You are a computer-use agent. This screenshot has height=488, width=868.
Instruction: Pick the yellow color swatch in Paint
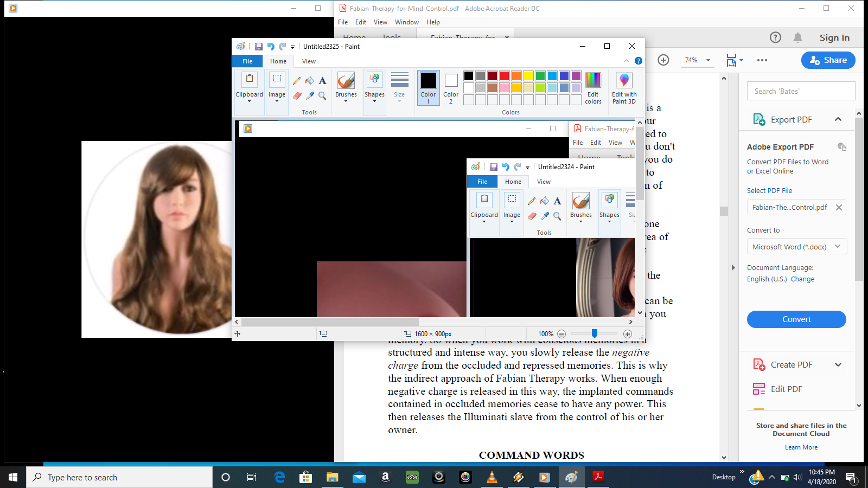pos(528,76)
